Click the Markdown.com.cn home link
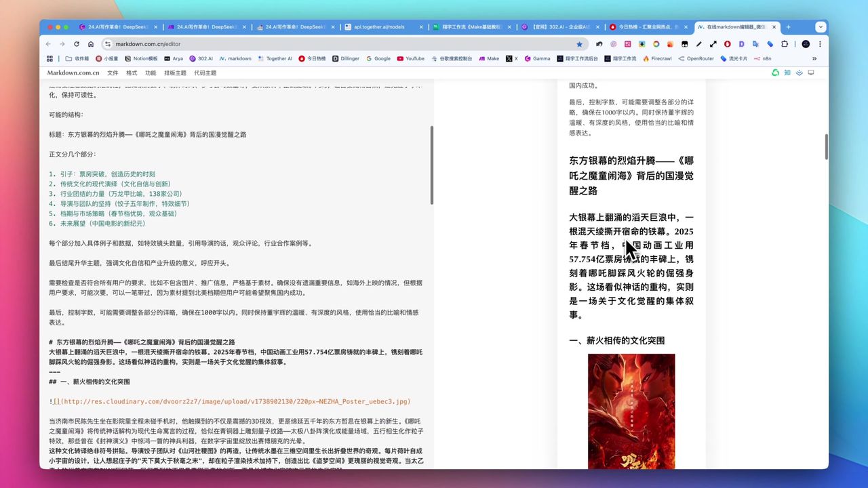The width and height of the screenshot is (868, 488). (x=74, y=73)
